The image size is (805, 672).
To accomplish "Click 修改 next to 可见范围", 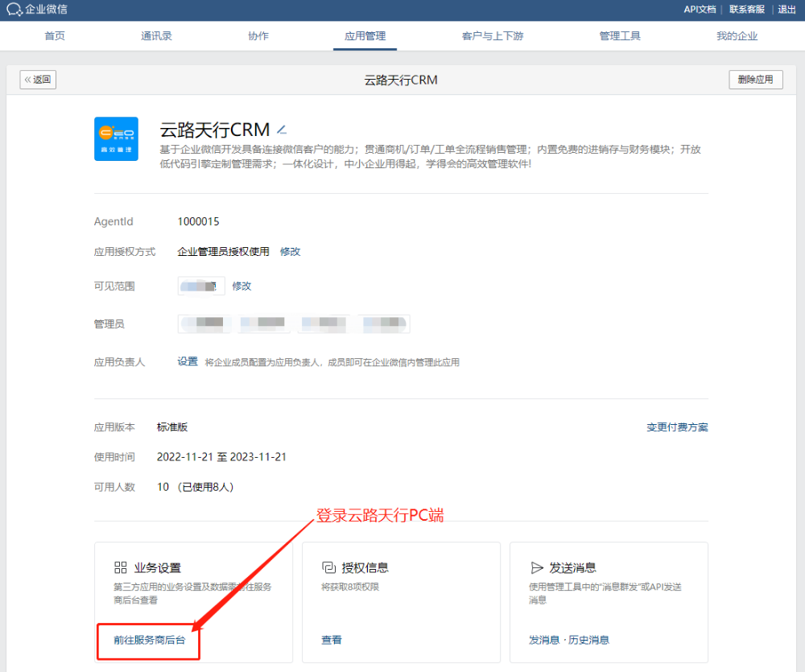I will coord(242,286).
